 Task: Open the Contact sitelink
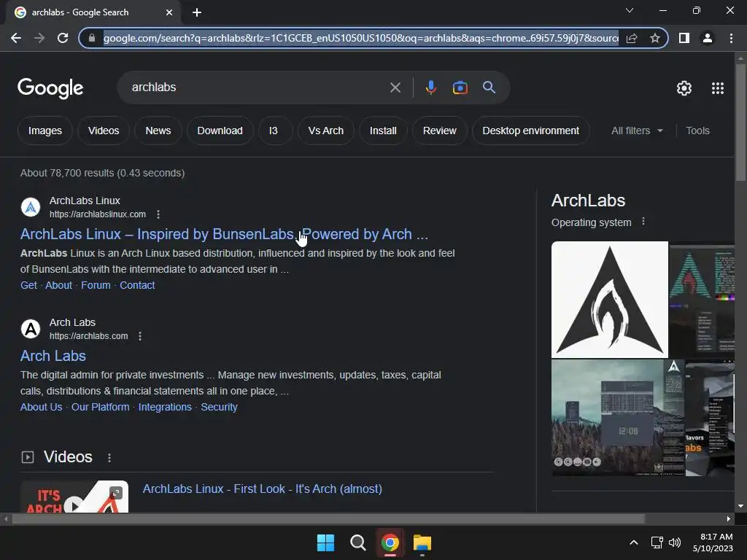pyautogui.click(x=137, y=285)
